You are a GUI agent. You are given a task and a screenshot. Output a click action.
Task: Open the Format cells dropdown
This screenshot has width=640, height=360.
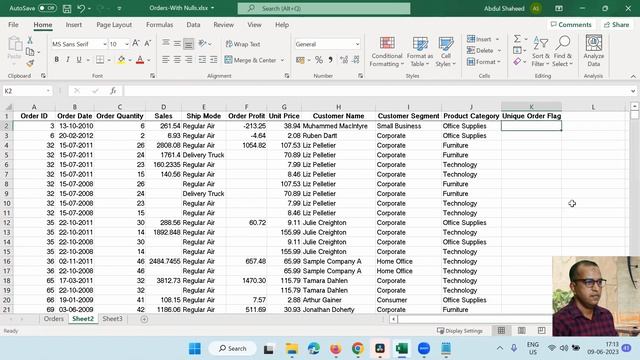pyautogui.click(x=499, y=62)
